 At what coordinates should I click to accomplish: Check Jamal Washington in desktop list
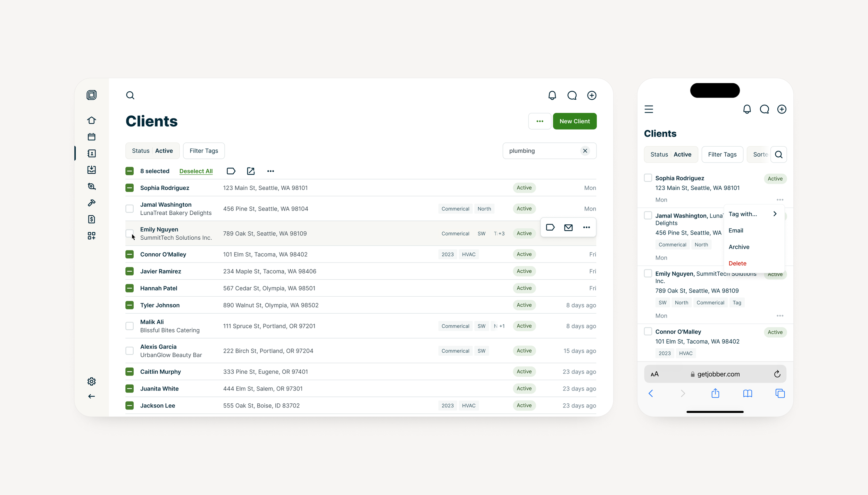coord(130,208)
